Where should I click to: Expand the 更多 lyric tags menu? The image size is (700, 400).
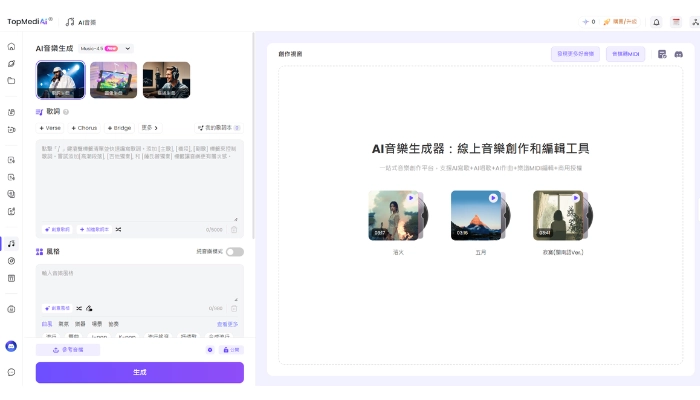click(149, 128)
